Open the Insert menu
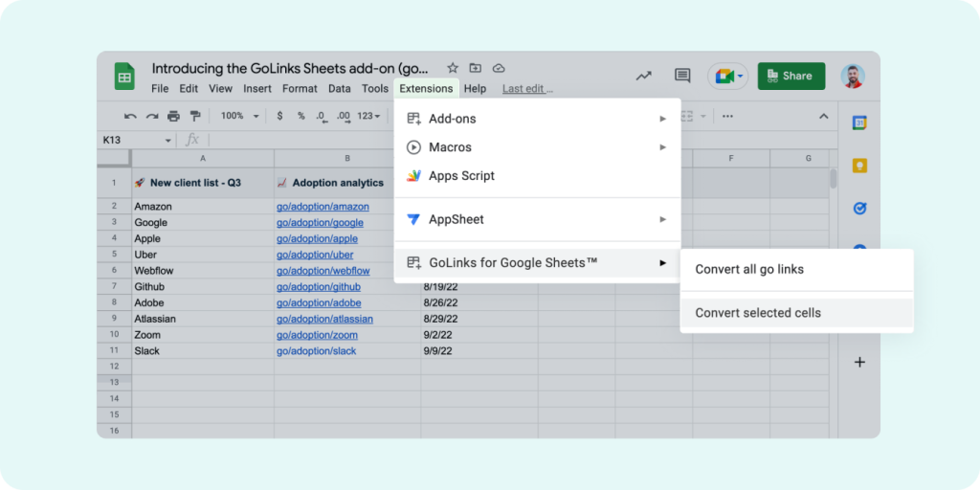The width and height of the screenshot is (980, 490). click(x=257, y=89)
